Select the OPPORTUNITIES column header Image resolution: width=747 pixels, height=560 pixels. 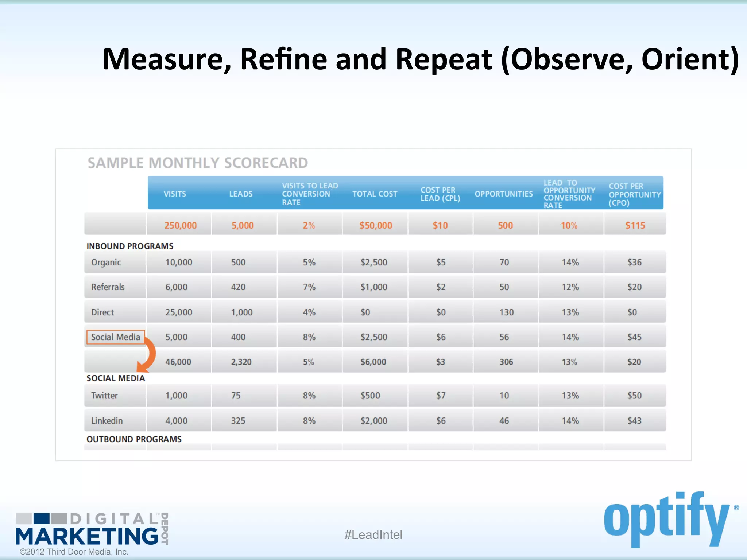click(503, 194)
